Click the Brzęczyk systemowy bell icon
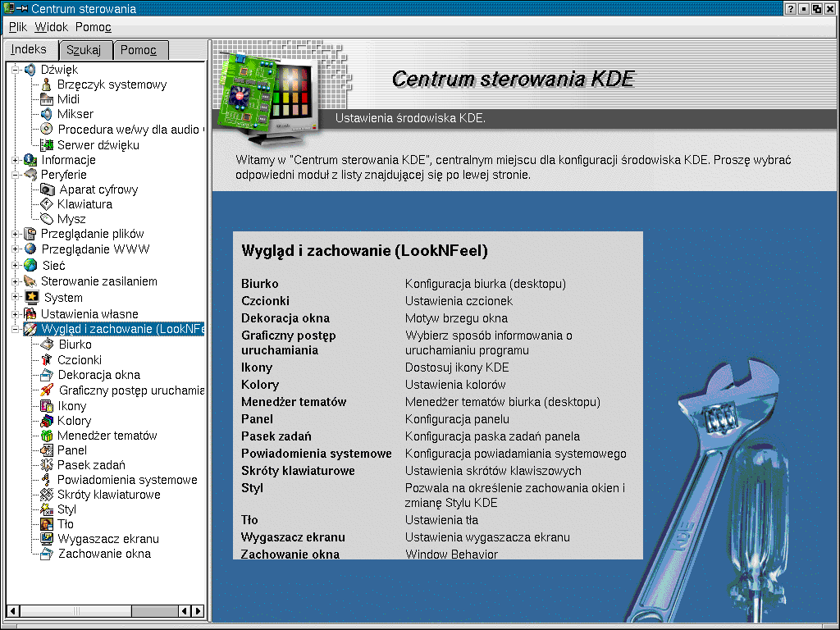 coord(47,84)
